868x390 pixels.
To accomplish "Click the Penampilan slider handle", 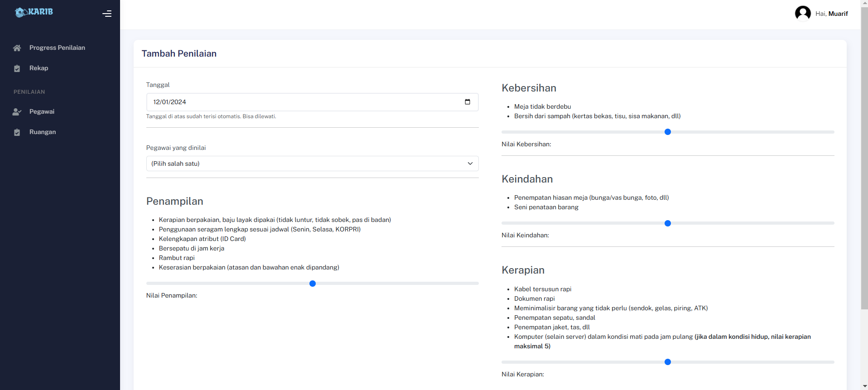I will [313, 284].
